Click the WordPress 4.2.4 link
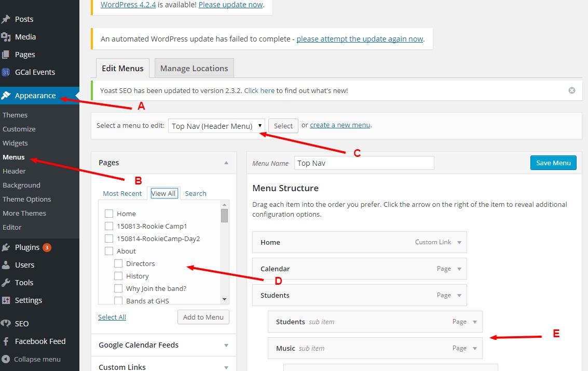 (x=128, y=5)
